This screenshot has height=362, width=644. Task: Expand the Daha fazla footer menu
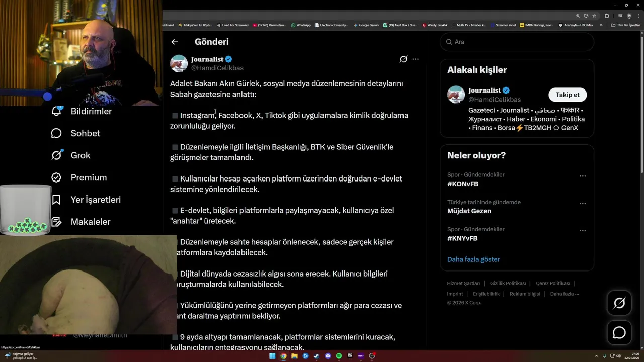pyautogui.click(x=565, y=294)
